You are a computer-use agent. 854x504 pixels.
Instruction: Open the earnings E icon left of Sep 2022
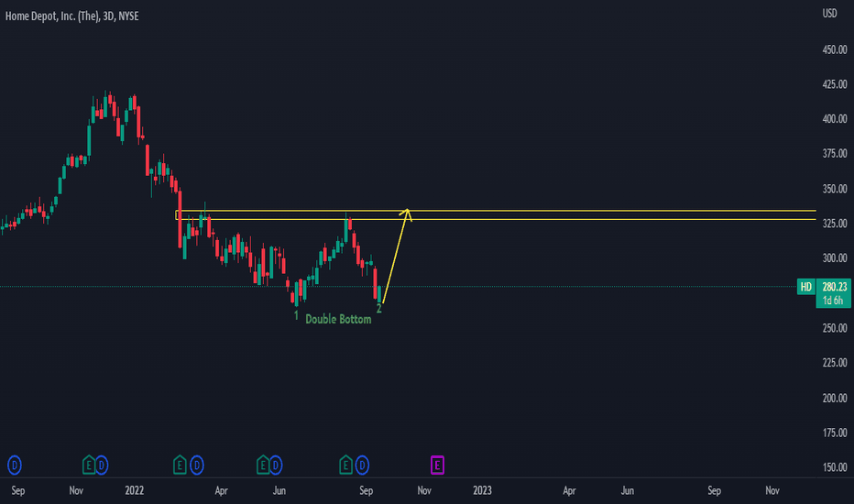345,466
